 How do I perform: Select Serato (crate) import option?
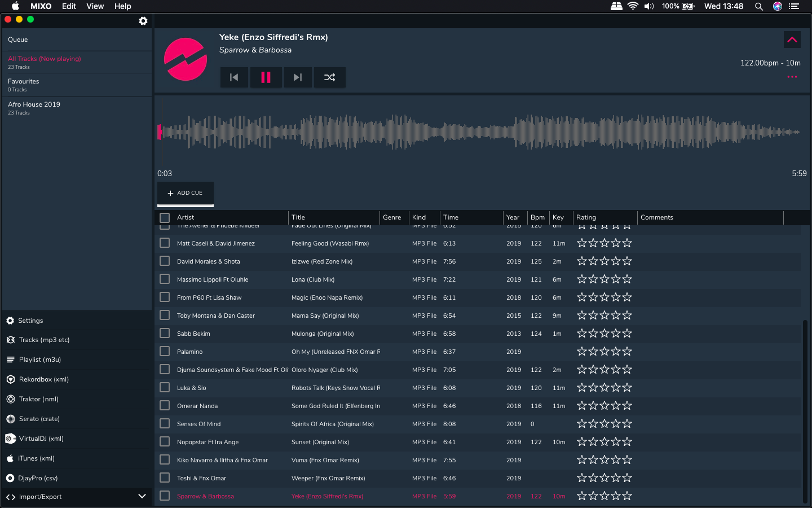[x=39, y=419]
